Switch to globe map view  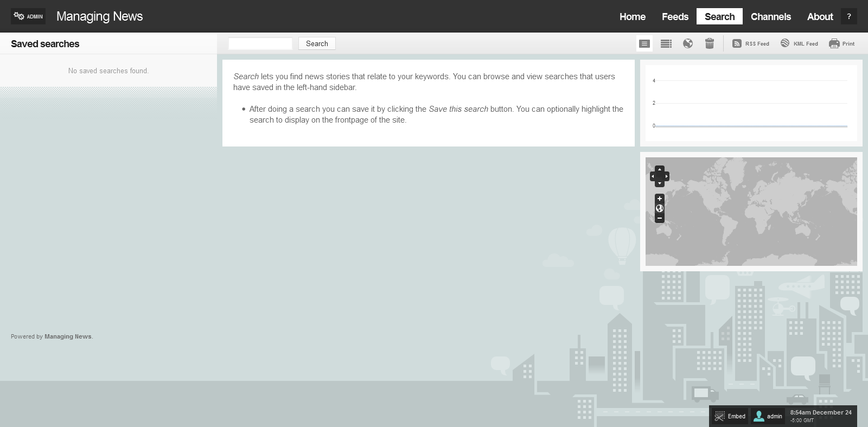(x=688, y=43)
